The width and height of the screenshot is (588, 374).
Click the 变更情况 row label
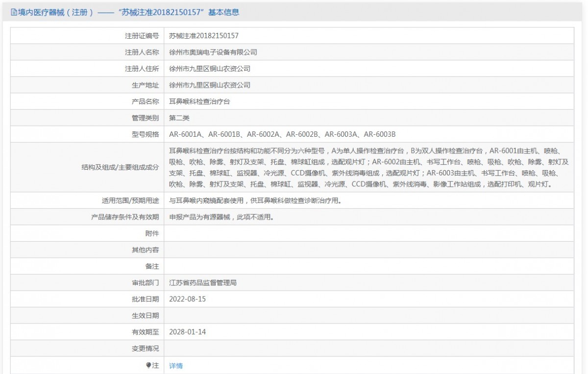[146, 349]
